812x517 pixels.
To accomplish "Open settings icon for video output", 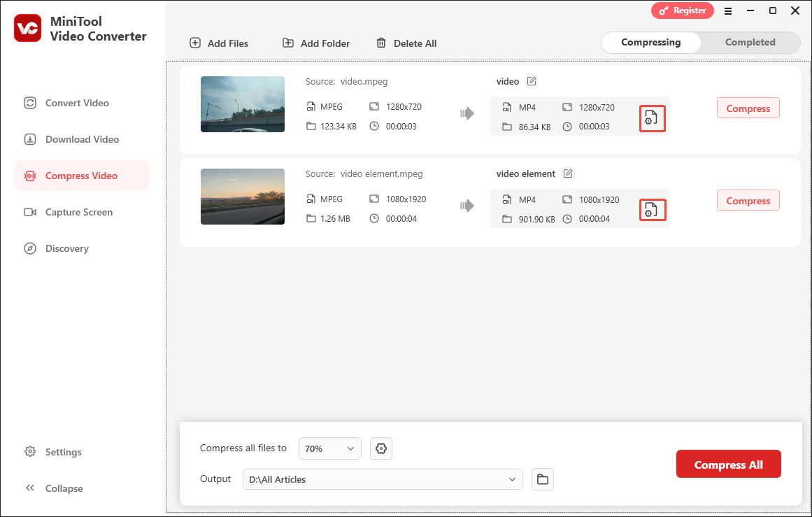I will [651, 119].
